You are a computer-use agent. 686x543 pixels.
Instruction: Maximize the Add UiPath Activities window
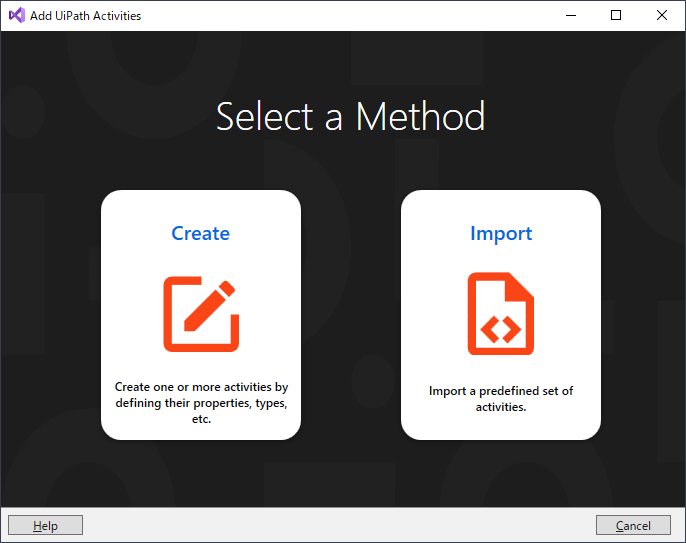click(616, 15)
